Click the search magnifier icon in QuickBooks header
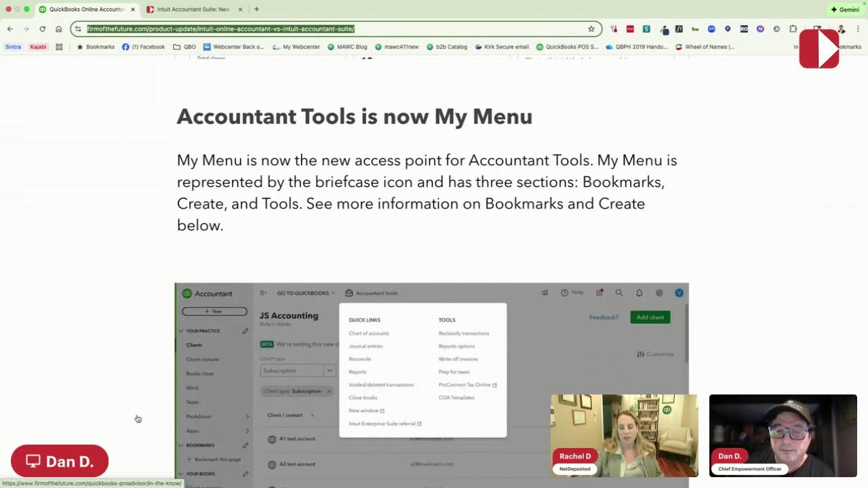868x488 pixels. pos(619,293)
